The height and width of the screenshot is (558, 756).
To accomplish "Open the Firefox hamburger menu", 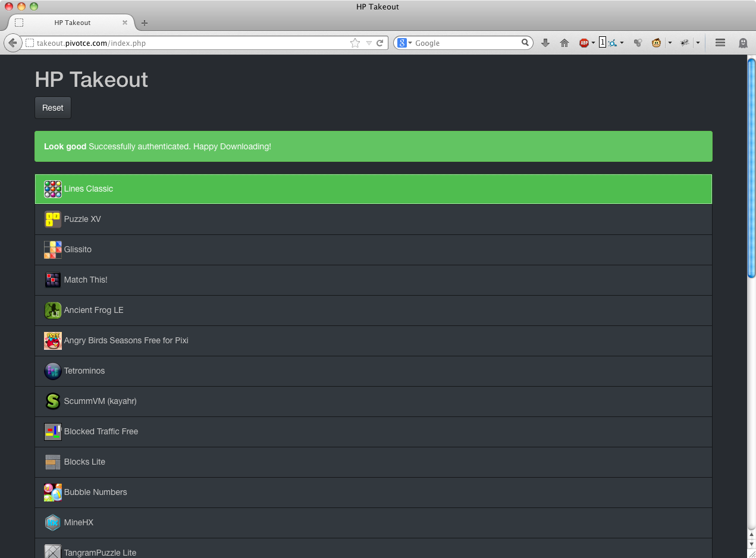I will pos(720,43).
